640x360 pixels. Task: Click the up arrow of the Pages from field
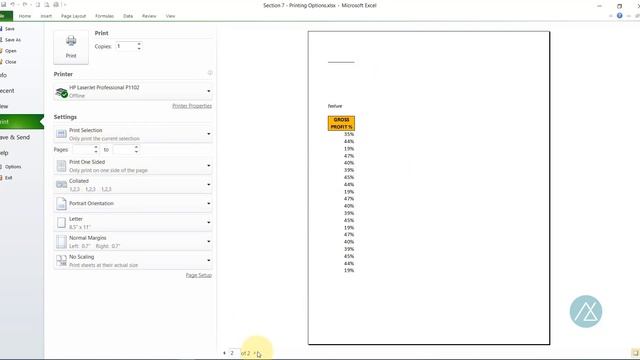[96, 147]
